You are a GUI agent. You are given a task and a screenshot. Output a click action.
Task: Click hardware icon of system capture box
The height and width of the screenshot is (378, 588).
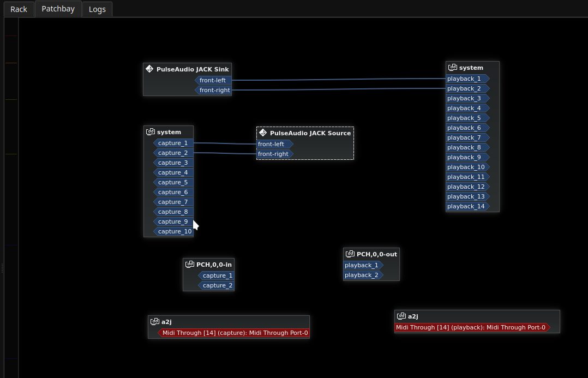tap(151, 131)
